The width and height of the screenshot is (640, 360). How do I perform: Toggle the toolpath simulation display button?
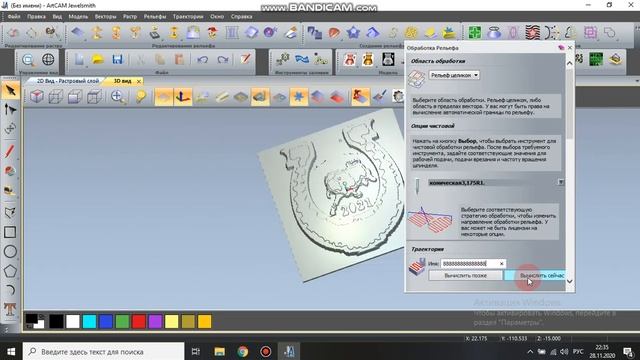tap(360, 97)
